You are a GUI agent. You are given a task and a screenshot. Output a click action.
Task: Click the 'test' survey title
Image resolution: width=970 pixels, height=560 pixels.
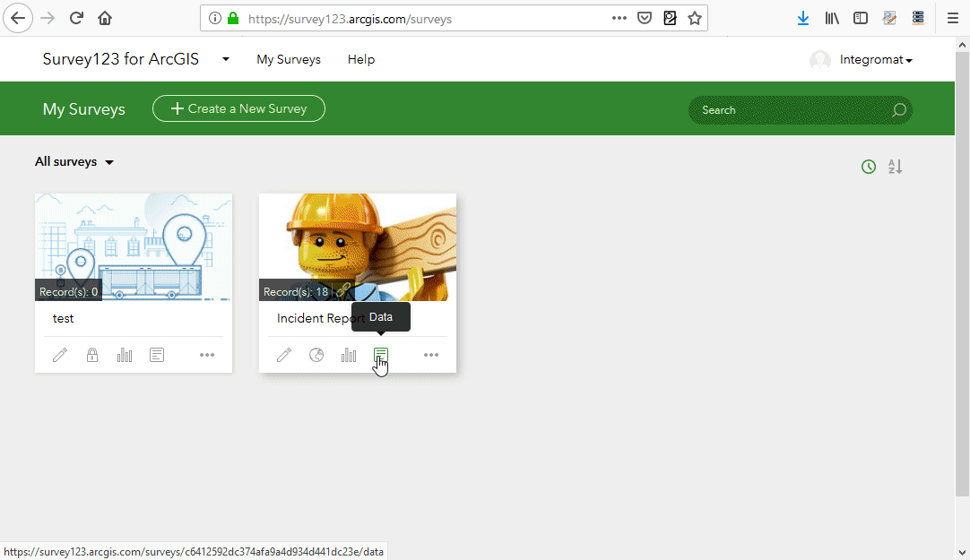click(63, 318)
